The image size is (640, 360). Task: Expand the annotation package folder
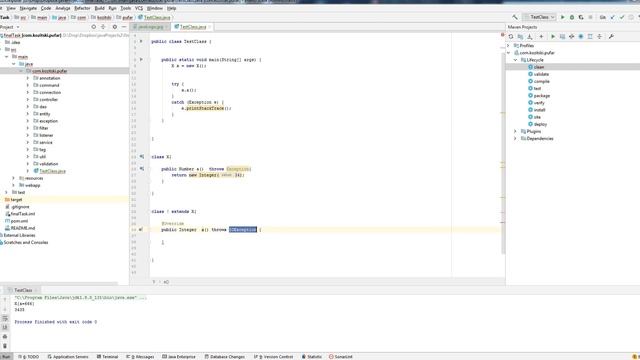pos(28,78)
